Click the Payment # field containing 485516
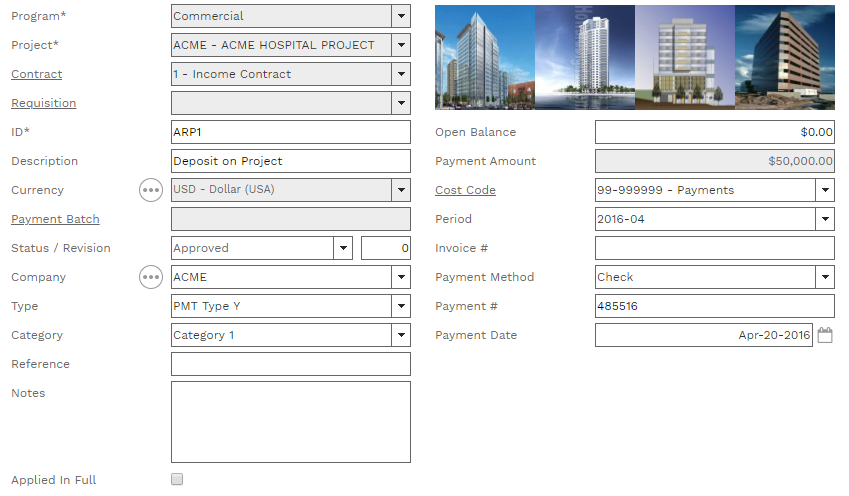Screen dimensions: 849x496 tap(714, 306)
